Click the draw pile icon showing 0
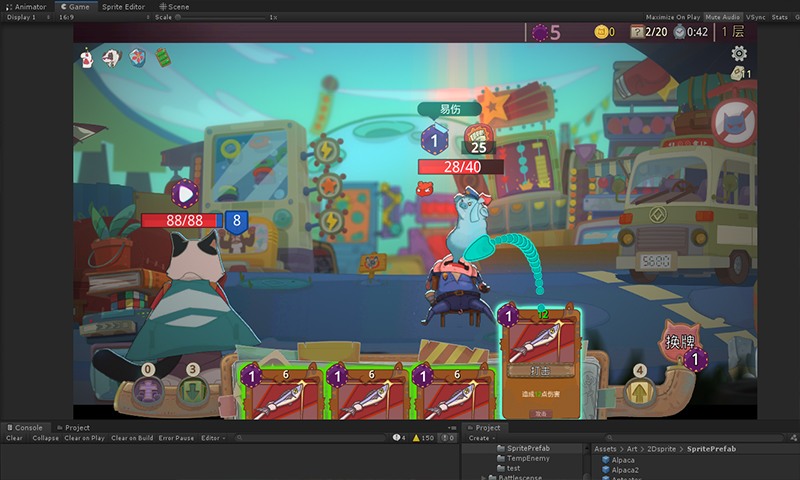800x480 pixels. [x=149, y=387]
